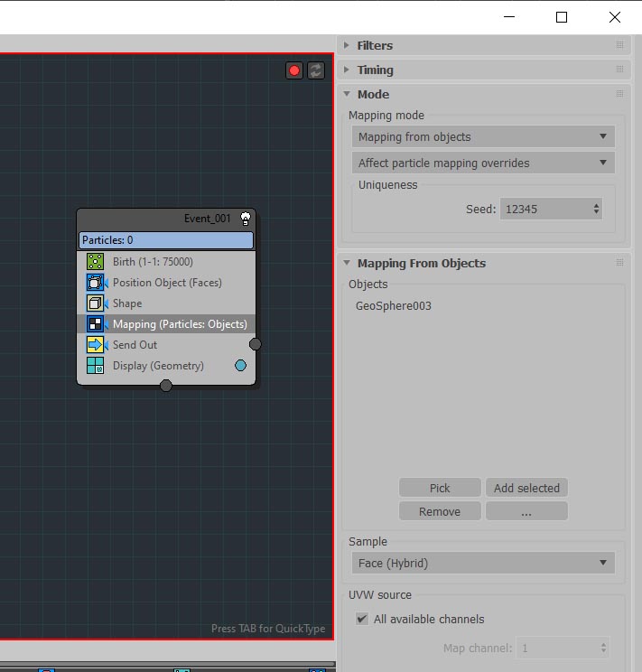
Task: Open the Face (Hybrid) sample dropdown
Action: (483, 563)
